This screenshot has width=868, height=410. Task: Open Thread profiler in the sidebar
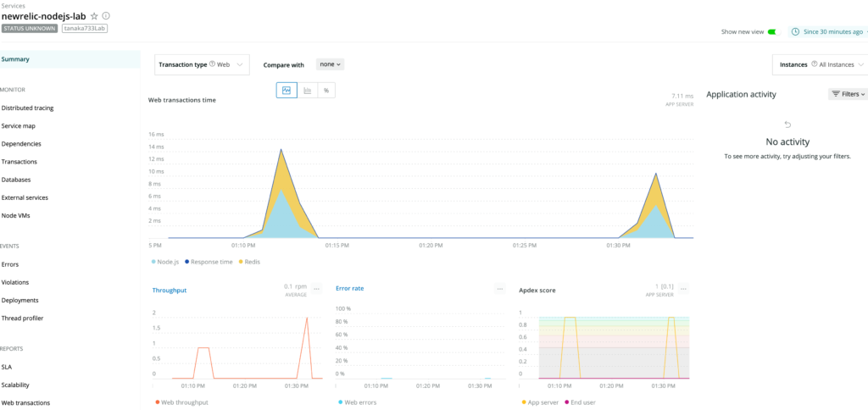[x=22, y=319]
